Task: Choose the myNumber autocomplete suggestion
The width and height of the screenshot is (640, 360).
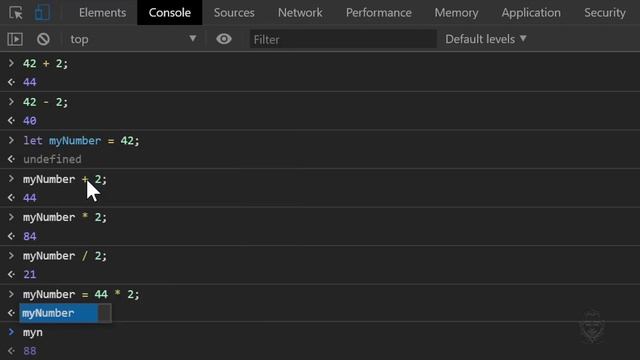Action: 59,313
